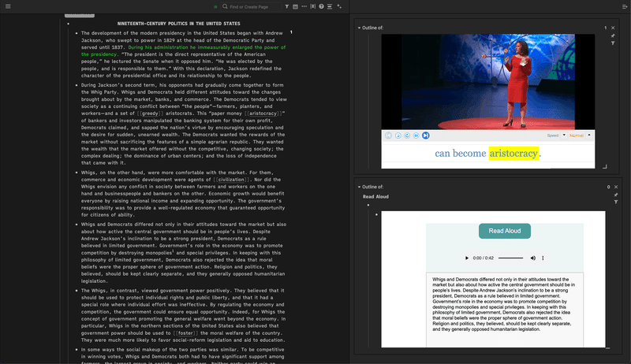Click the 0:00 / 0:42 audio time display
631x364 pixels.
point(484,258)
